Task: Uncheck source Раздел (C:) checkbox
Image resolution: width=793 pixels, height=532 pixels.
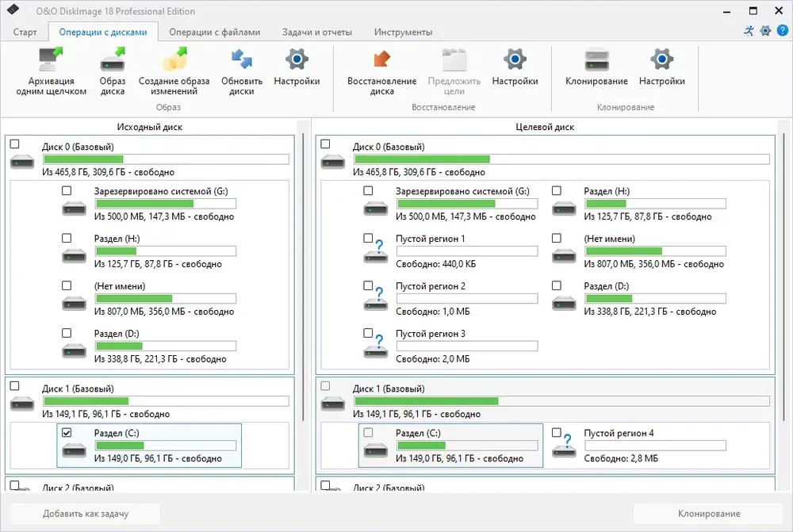Action: coord(67,433)
